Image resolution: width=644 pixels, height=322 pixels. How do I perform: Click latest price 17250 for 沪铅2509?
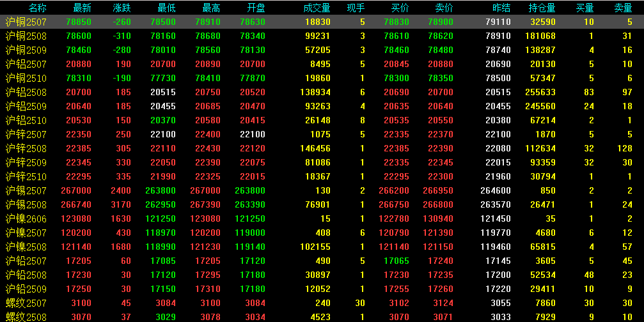(x=79, y=289)
